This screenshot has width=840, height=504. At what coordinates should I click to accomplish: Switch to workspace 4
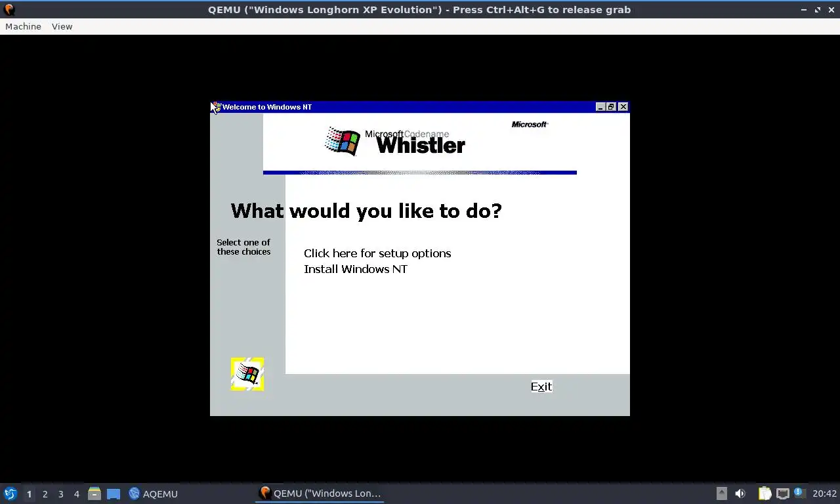(x=76, y=493)
